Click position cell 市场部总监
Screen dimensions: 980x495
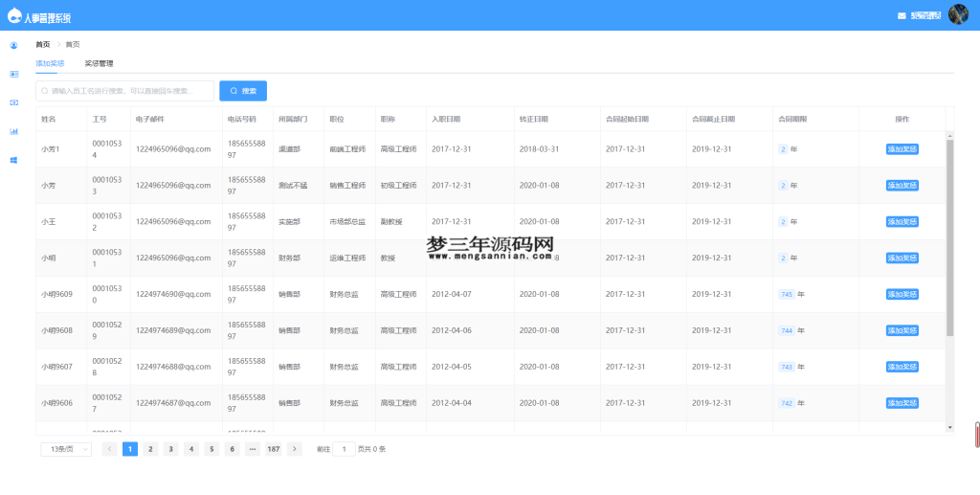(x=347, y=222)
